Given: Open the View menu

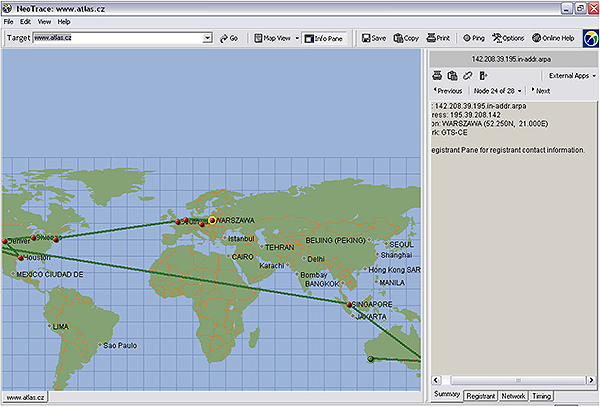Looking at the screenshot, I should [44, 22].
